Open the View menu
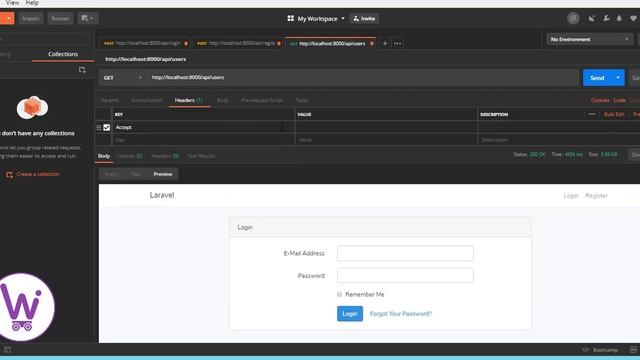640x360 pixels. [x=12, y=3]
